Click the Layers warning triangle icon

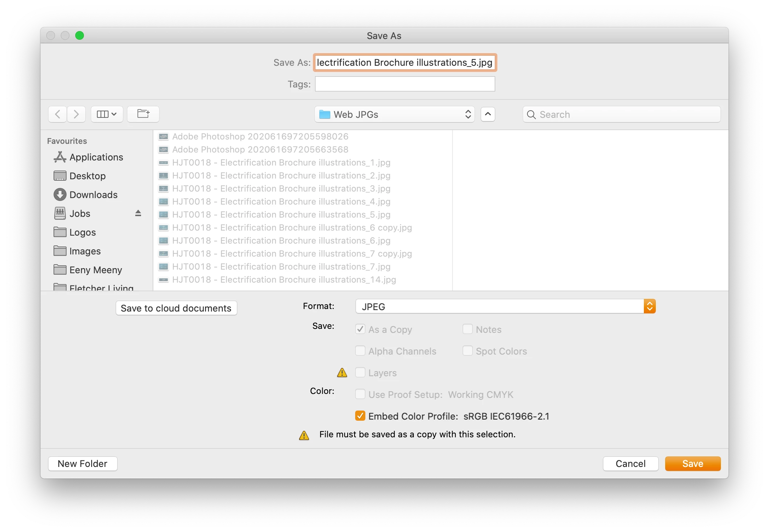tap(342, 373)
